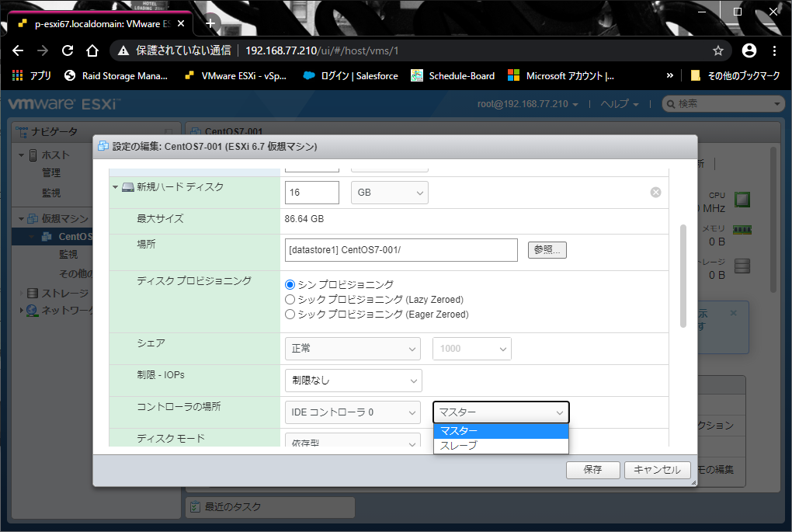
Task: Remove the new hard disk
Action: click(655, 192)
